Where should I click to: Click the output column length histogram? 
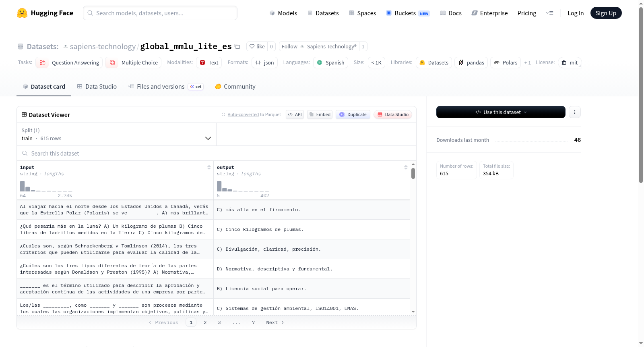point(243,186)
